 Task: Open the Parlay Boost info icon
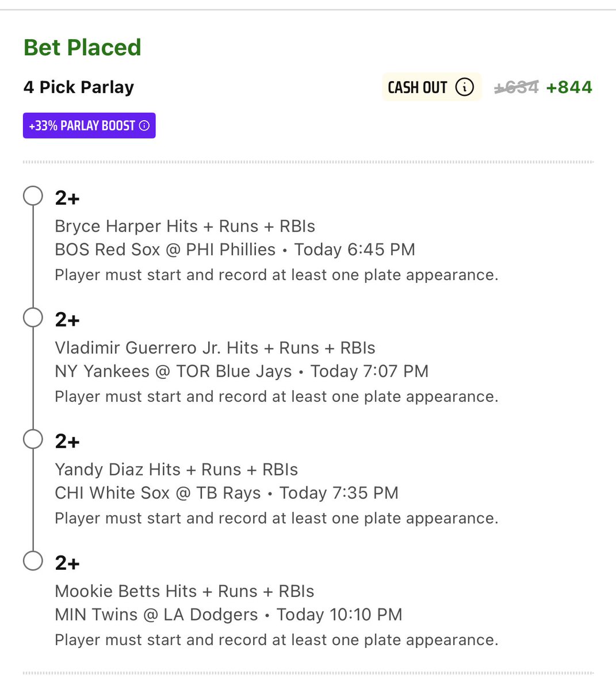point(144,125)
